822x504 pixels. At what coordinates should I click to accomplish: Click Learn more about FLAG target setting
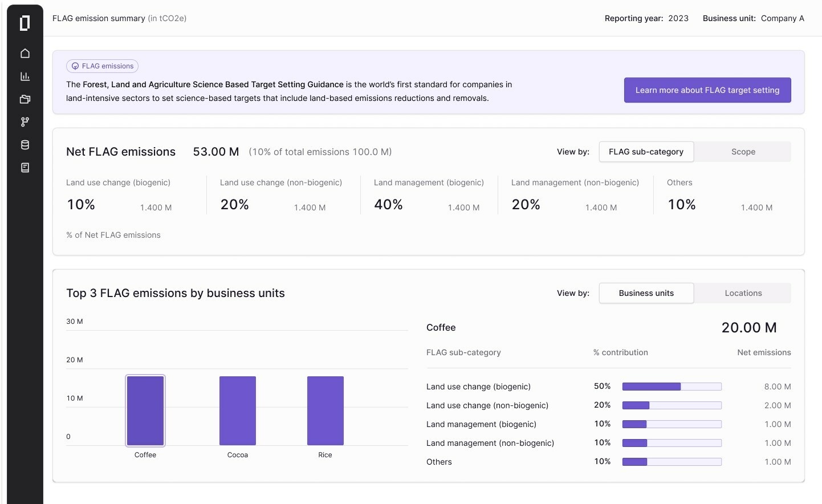pos(707,90)
